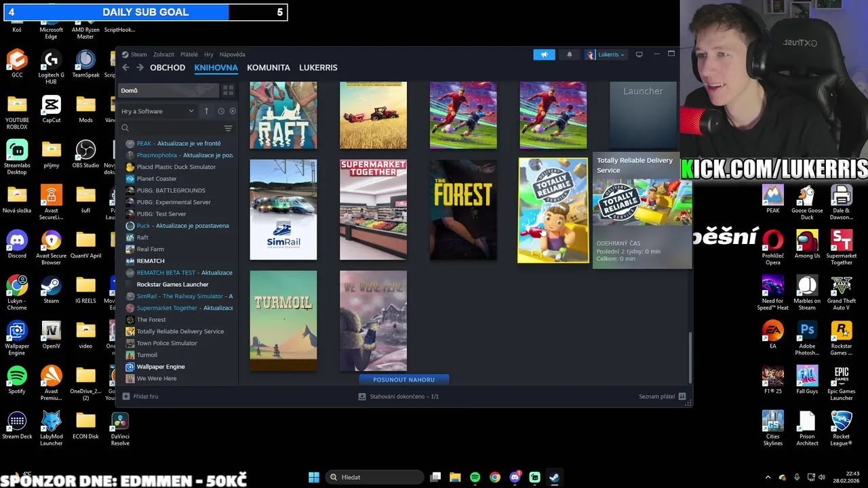Screen dimensions: 868x488
Task: Click the POSUNOUT NAHORU button
Action: click(403, 380)
